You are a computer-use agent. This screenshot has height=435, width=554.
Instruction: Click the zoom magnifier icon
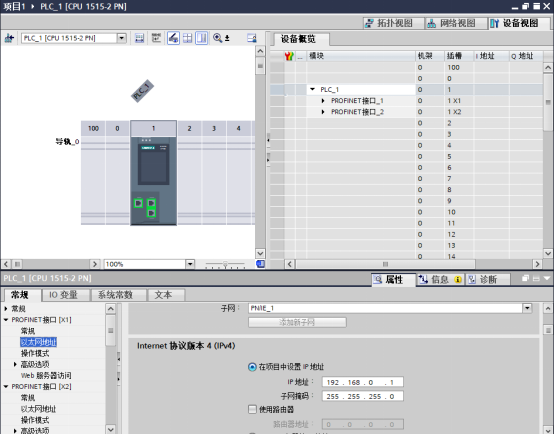[217, 38]
